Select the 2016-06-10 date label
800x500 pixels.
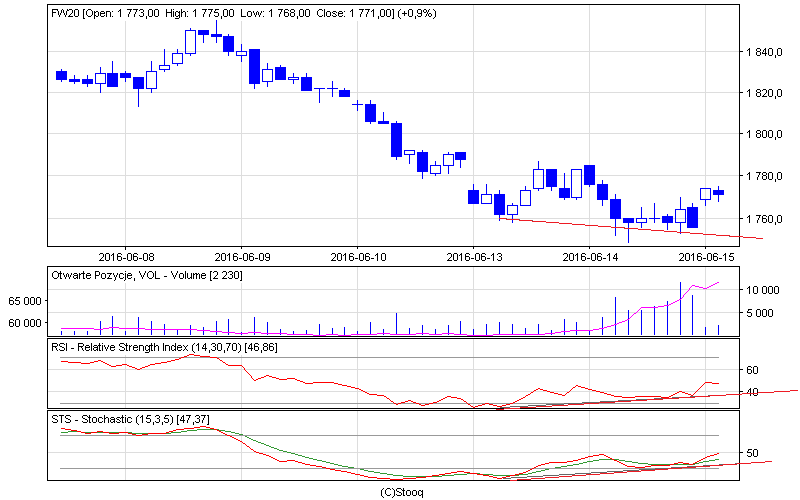(x=358, y=257)
